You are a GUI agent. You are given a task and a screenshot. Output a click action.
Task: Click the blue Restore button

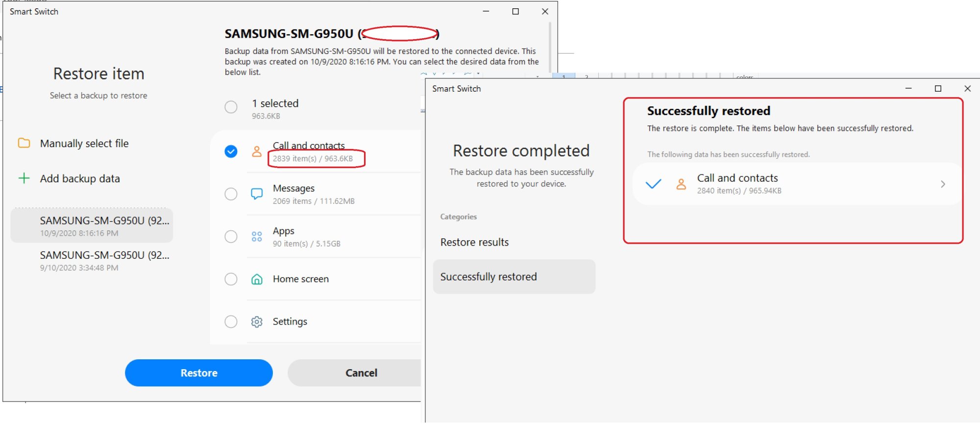pyautogui.click(x=199, y=373)
